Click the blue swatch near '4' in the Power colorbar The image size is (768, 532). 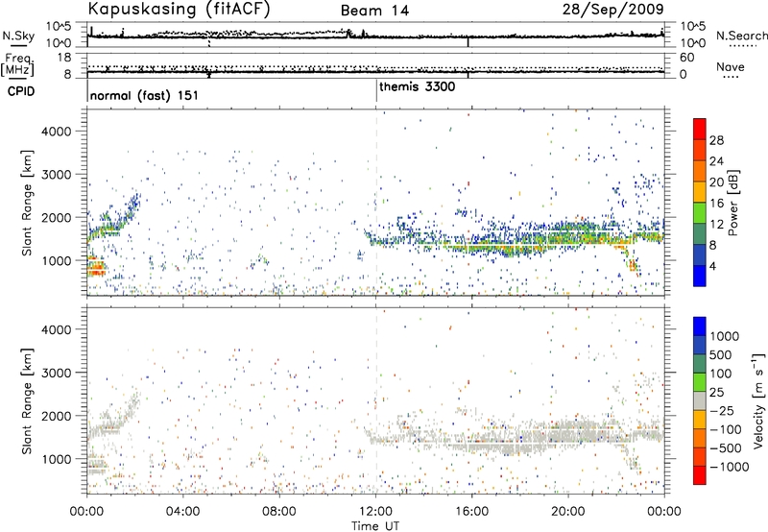click(x=700, y=276)
